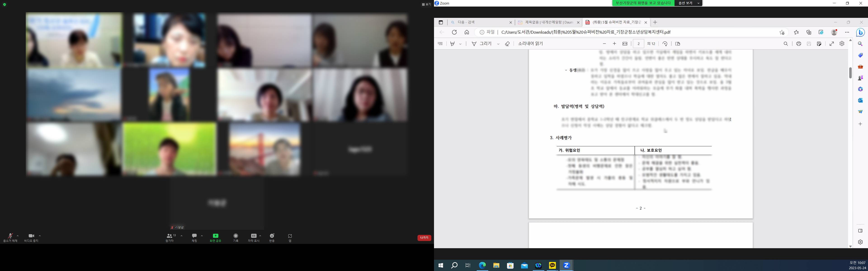
Task: Click the PDF vertical scrollbar thumb
Action: pos(850,73)
